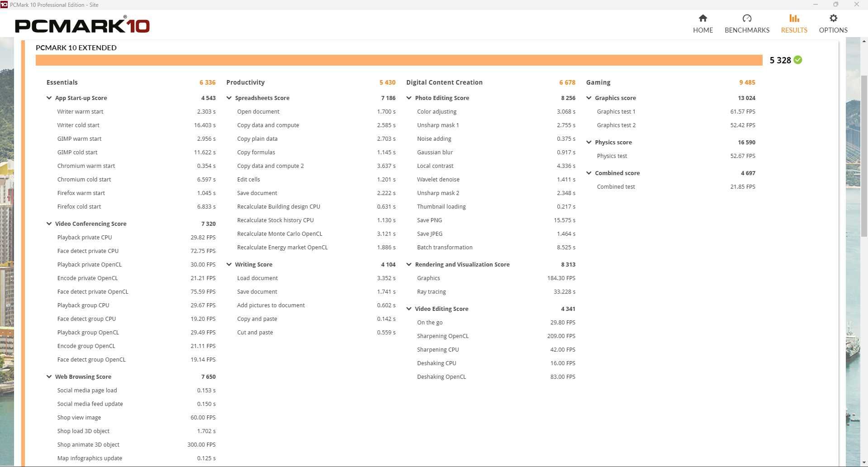
Task: Select the Writer cold start row
Action: (136, 125)
